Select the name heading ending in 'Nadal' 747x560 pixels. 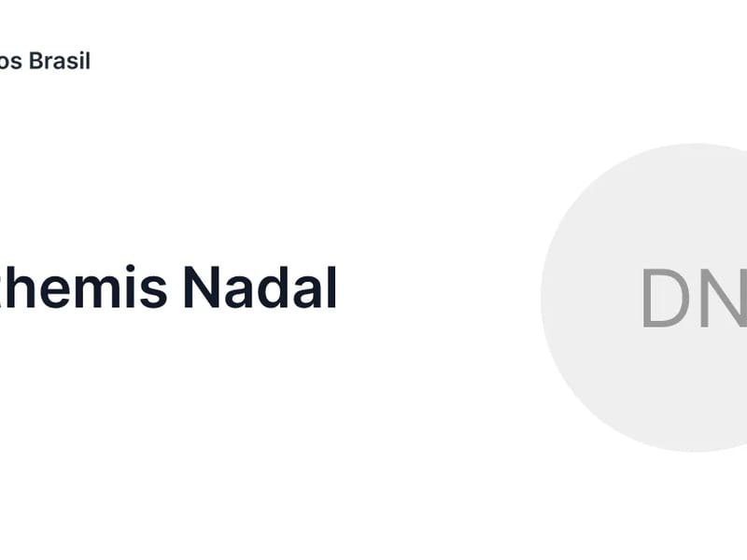tap(168, 287)
